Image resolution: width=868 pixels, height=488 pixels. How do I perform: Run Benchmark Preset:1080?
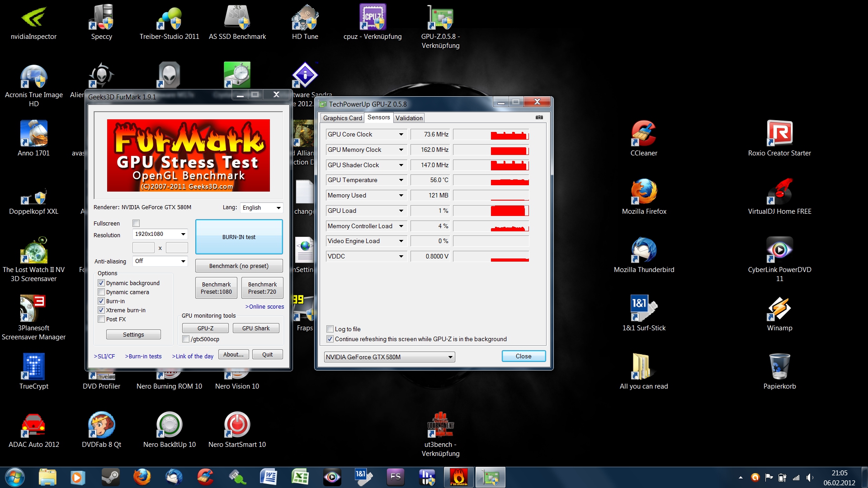point(216,288)
